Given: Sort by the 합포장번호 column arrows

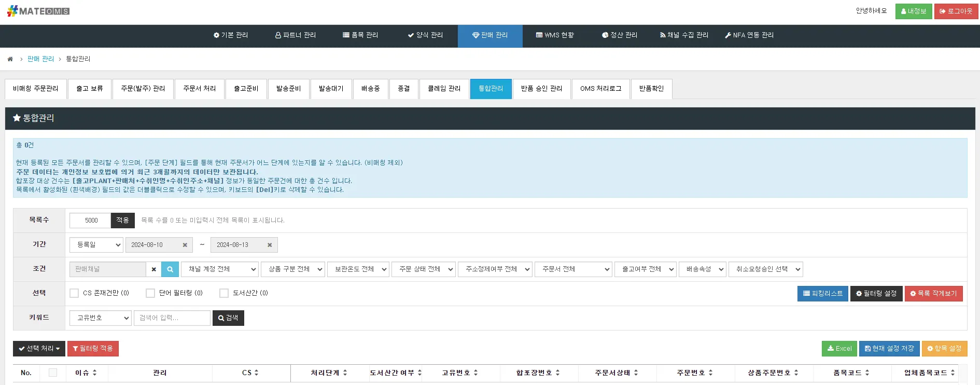Looking at the screenshot, I should [x=557, y=373].
